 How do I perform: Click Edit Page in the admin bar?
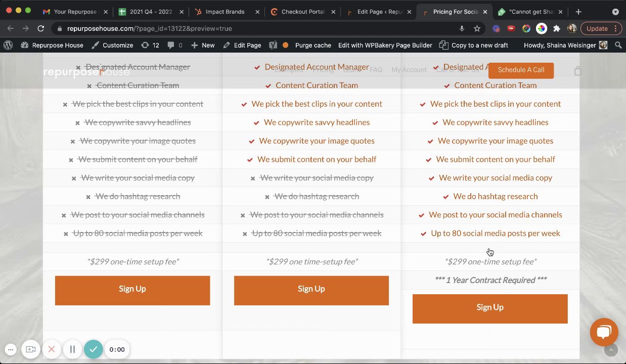[x=242, y=45]
